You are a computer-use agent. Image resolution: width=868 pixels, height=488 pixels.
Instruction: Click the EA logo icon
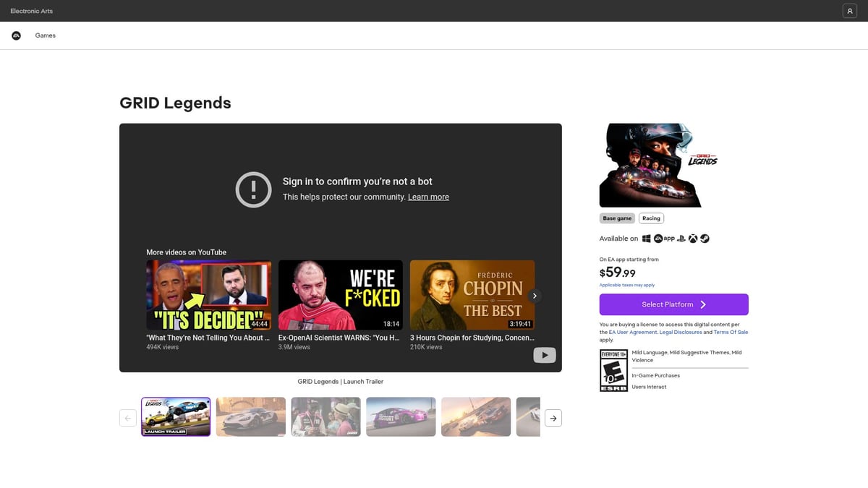(16, 35)
